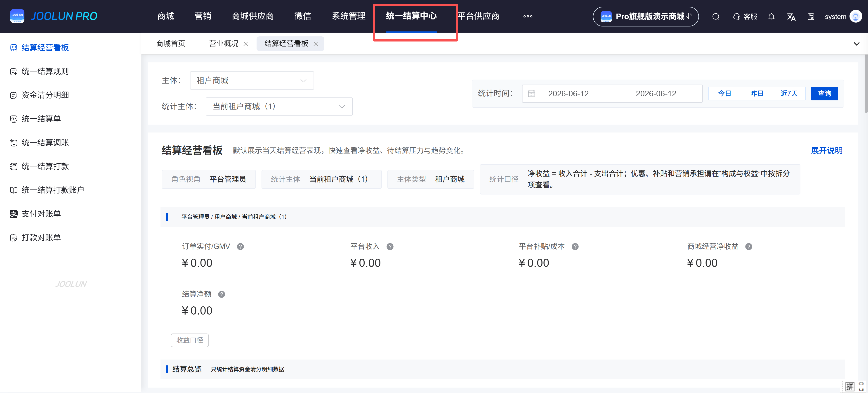868x393 pixels.
Task: Click help icon beside 结算净额
Action: pyautogui.click(x=221, y=294)
